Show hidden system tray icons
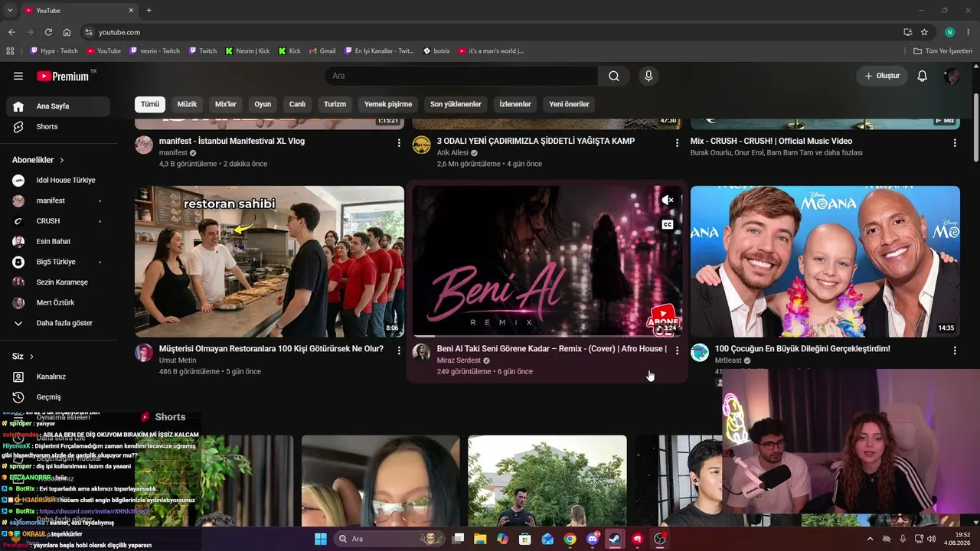 coord(870,539)
